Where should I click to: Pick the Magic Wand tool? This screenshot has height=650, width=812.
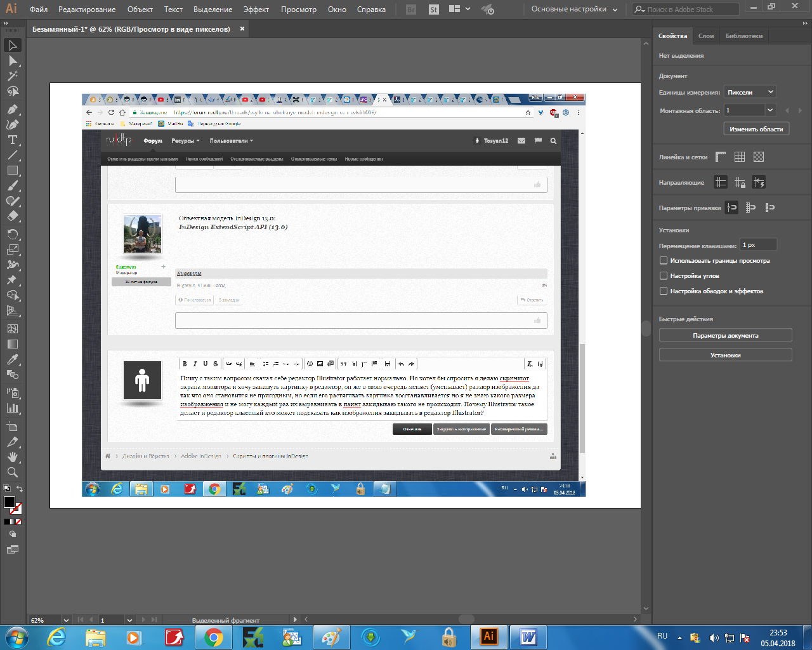pos(13,76)
